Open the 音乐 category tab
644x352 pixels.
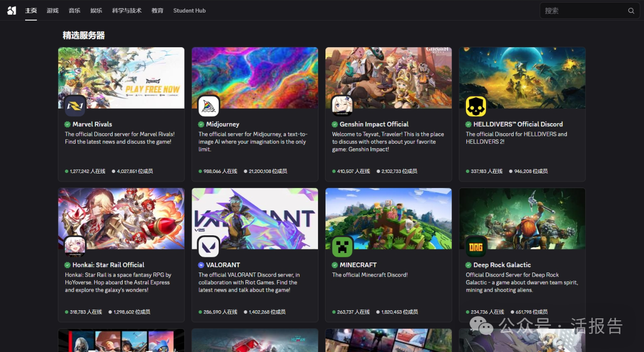(x=74, y=11)
